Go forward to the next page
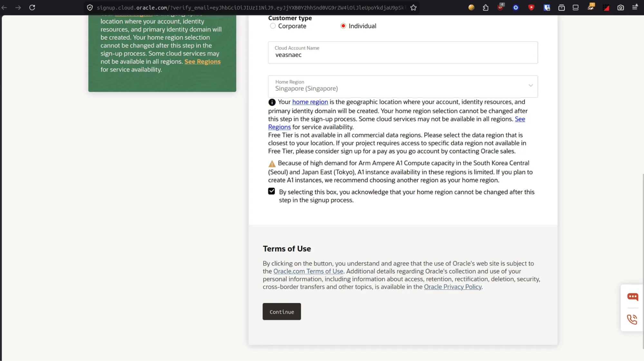The image size is (644, 361). 18,7
